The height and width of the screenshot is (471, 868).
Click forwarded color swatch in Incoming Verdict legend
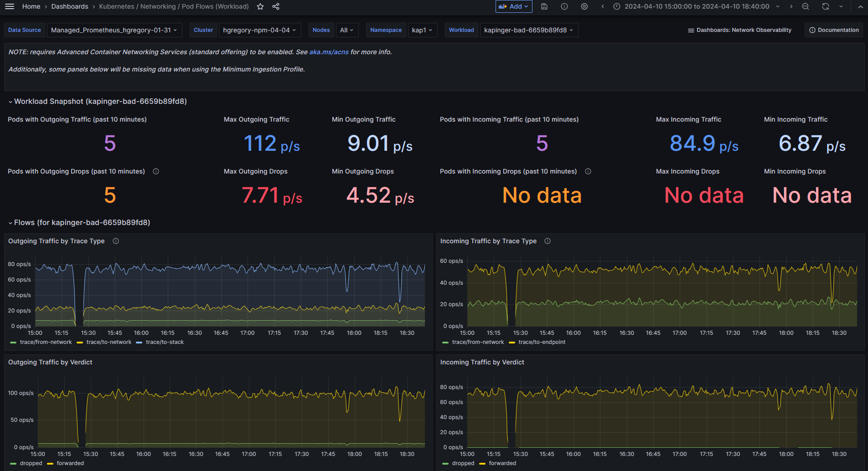(x=482, y=464)
